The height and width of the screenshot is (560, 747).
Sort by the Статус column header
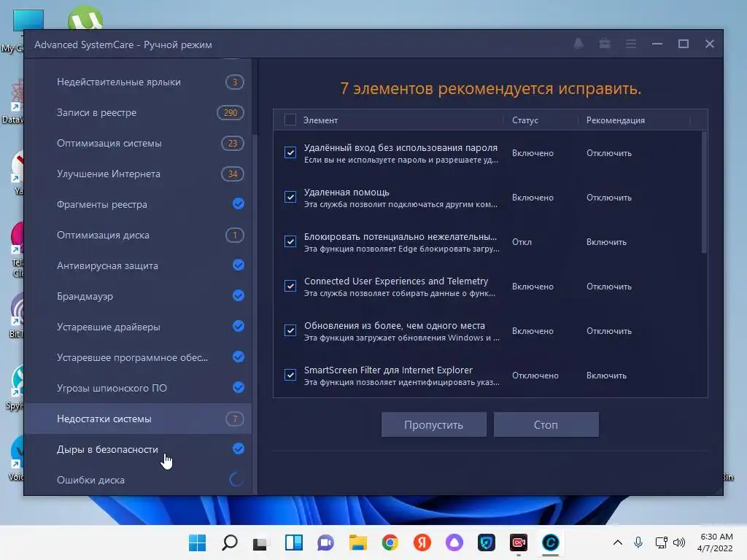525,120
